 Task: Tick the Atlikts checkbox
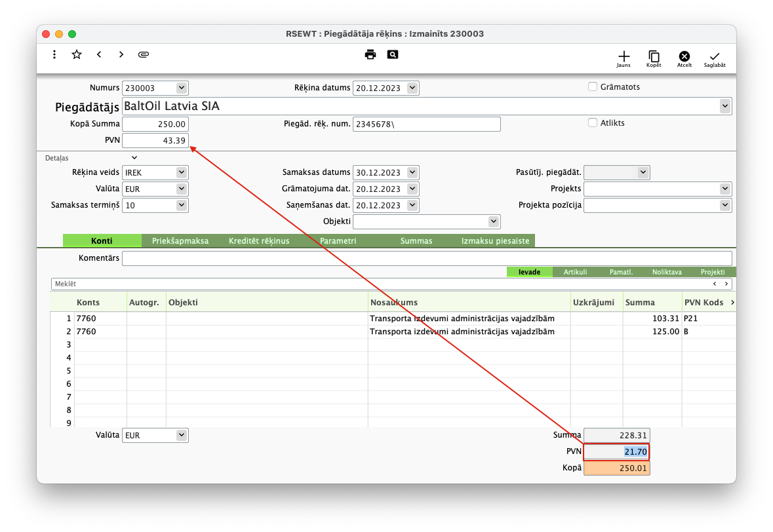[x=593, y=123]
